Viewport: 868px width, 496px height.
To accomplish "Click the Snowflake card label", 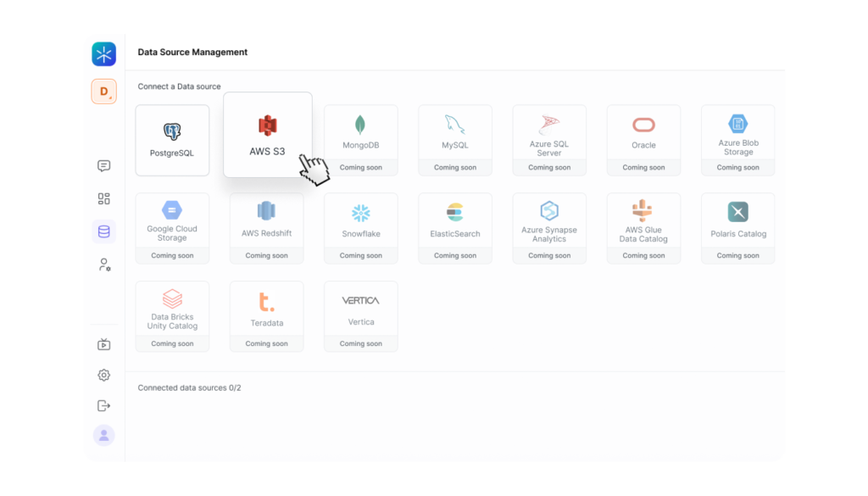I will click(x=361, y=234).
